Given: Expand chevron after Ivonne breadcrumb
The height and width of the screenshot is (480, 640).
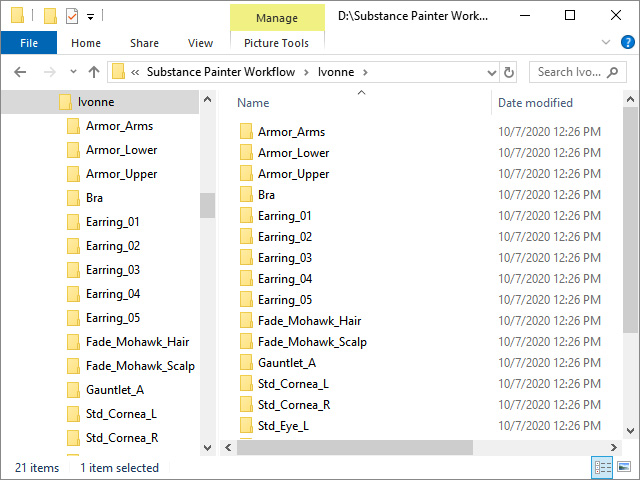Looking at the screenshot, I should [x=365, y=72].
